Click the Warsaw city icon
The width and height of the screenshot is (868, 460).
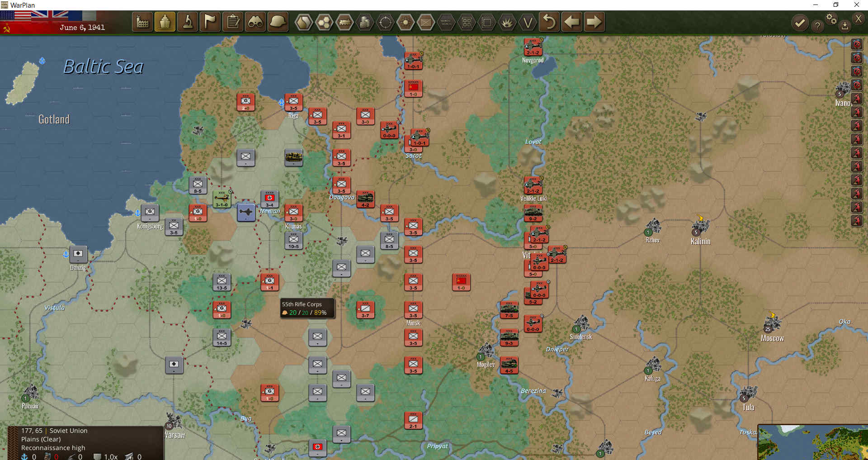174,422
